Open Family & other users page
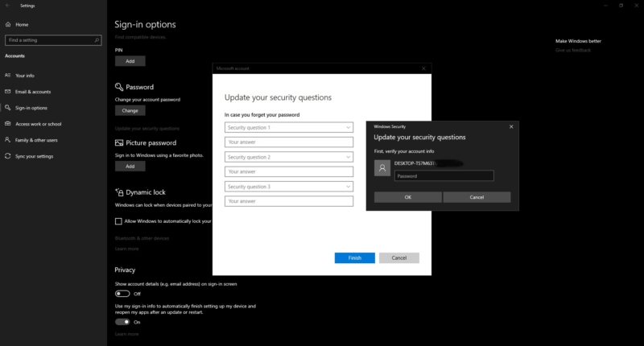Image resolution: width=644 pixels, height=346 pixels. [x=36, y=140]
